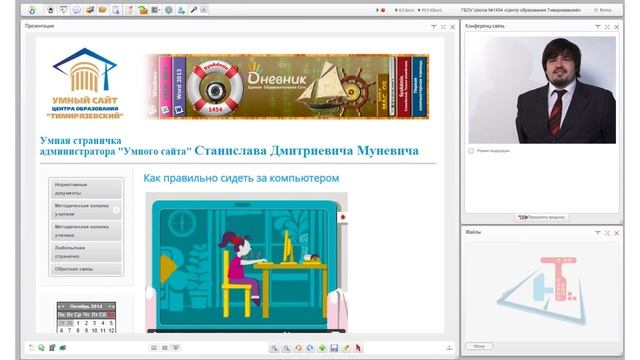Click the second magnifier zoom-out tool in bottom toolbar
The height and width of the screenshot is (360, 640).
coord(286,348)
